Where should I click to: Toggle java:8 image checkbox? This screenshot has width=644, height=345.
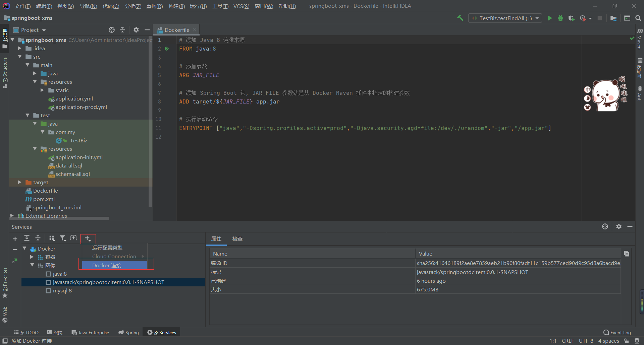click(48, 274)
